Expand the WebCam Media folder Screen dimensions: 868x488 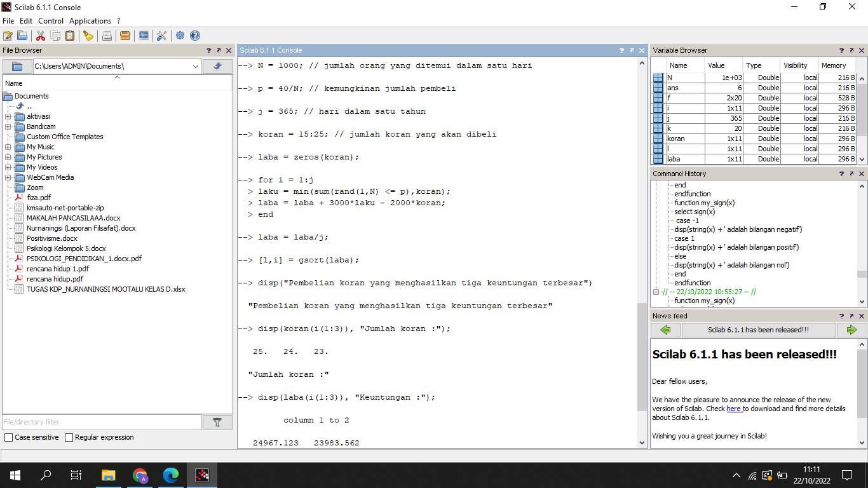(8, 177)
